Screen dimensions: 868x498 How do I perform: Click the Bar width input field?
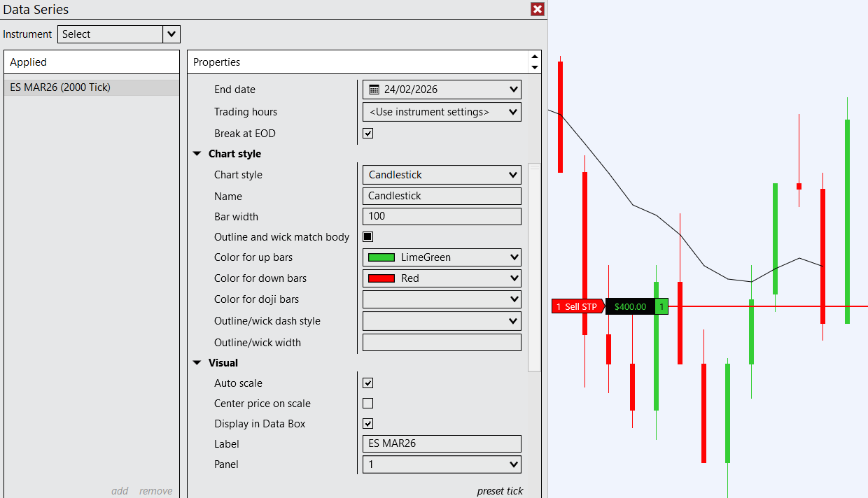pos(442,216)
